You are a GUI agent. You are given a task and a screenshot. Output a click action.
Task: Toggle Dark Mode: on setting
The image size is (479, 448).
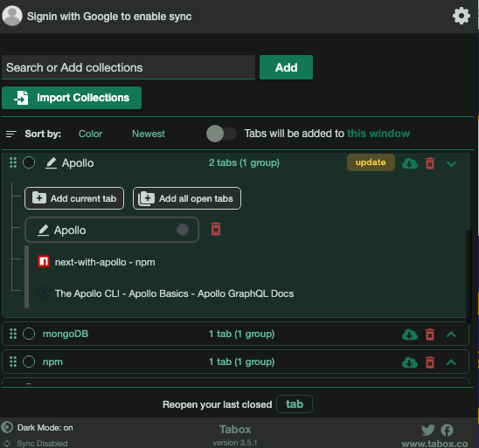click(45, 428)
